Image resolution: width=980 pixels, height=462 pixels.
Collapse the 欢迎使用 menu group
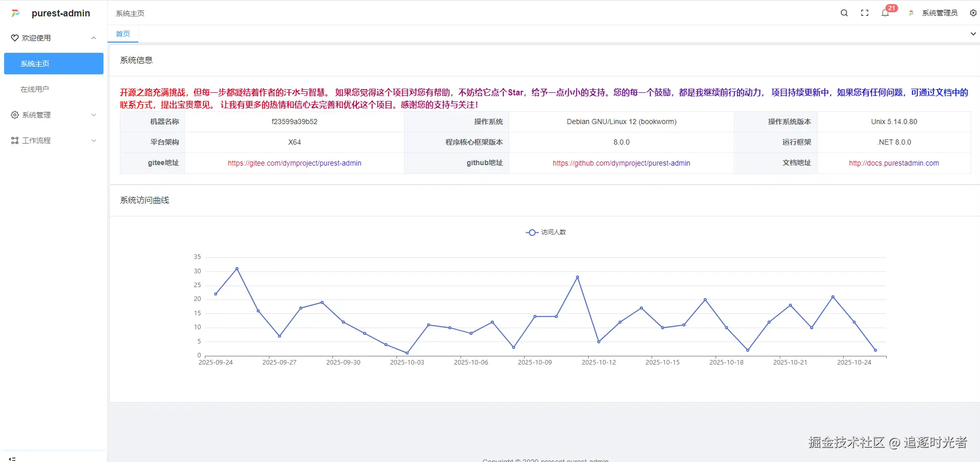tap(94, 38)
